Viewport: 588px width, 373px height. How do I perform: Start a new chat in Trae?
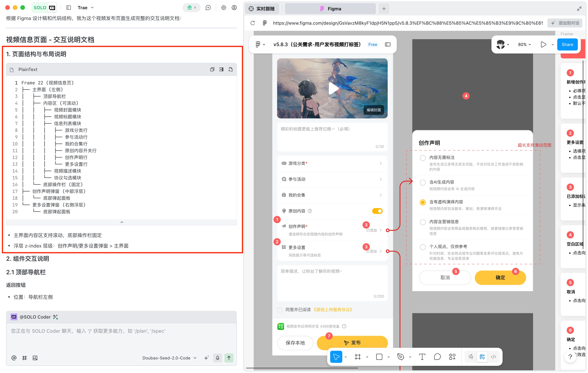tap(208, 8)
